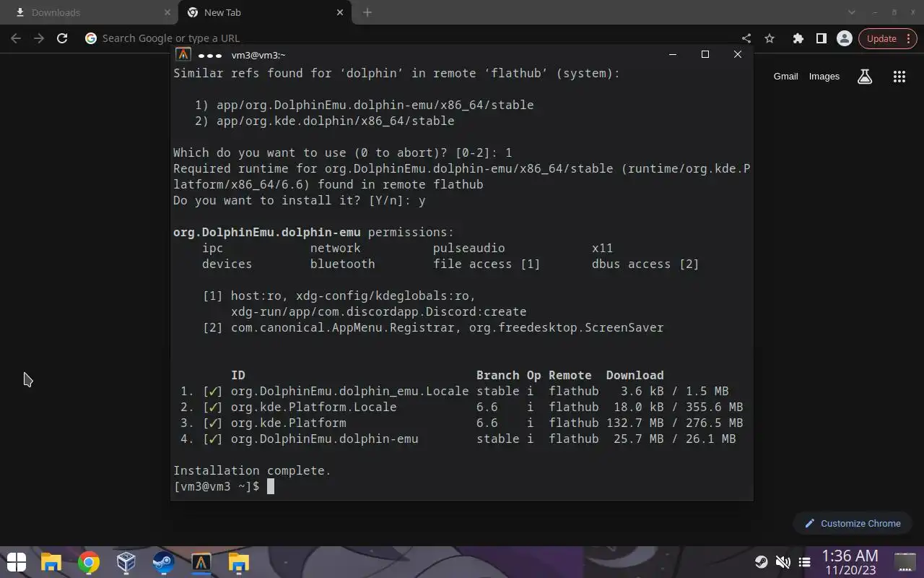The height and width of the screenshot is (578, 924).
Task: Open the Google apps grid
Action: pyautogui.click(x=899, y=77)
